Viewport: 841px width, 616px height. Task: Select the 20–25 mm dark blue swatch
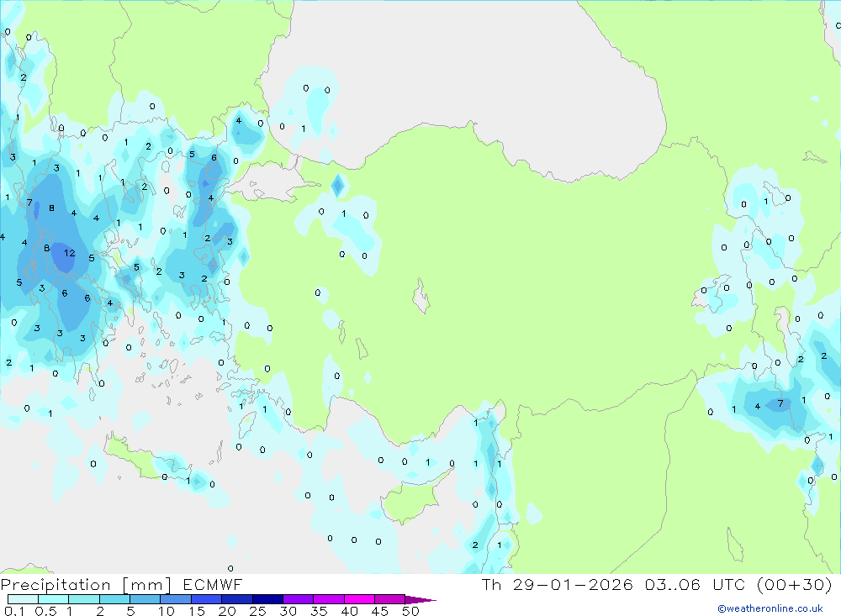point(236,599)
